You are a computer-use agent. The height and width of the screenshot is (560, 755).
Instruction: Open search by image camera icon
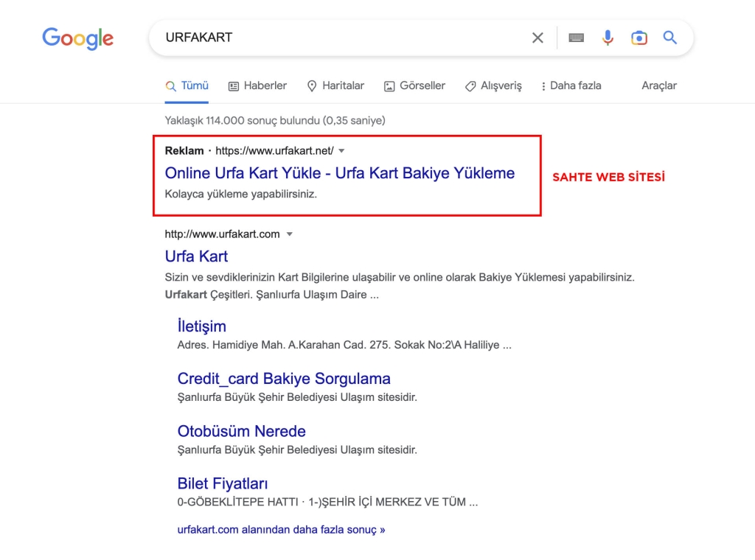(639, 38)
